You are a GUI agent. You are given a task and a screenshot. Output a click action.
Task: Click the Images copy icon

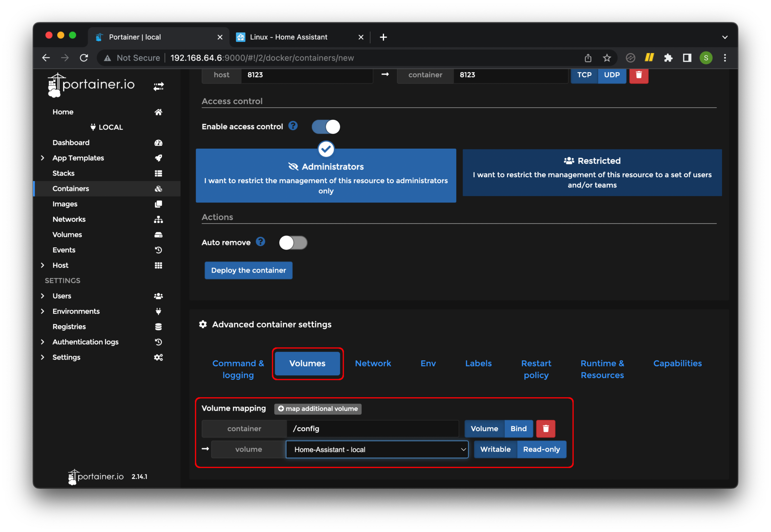[x=158, y=204]
